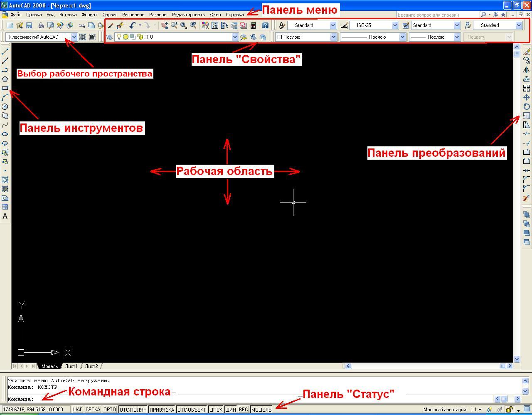Open the QuickCalc calculator icon
Viewport: 532px width, 415px height.
tap(253, 25)
